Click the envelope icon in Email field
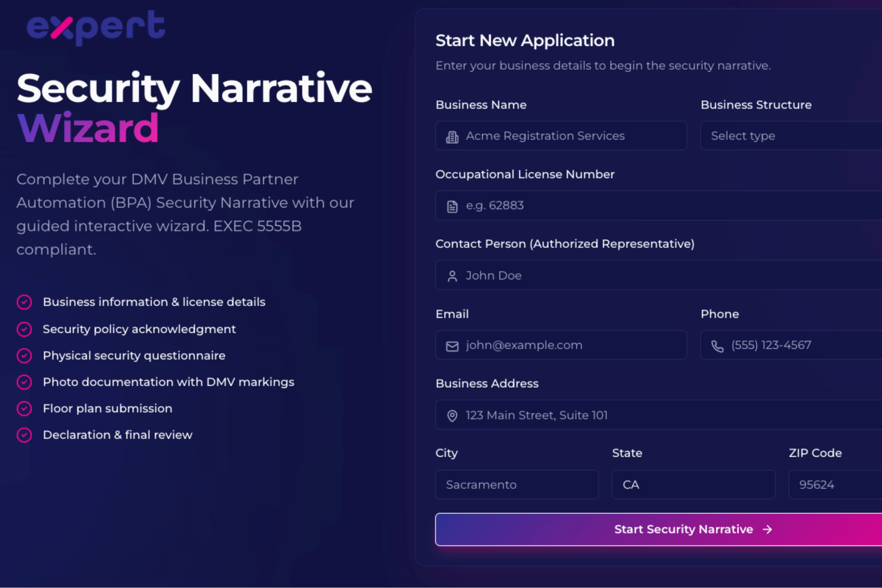 (x=452, y=346)
